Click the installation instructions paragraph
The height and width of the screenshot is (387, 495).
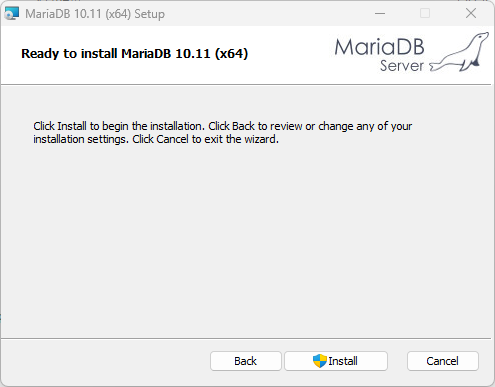click(x=223, y=133)
